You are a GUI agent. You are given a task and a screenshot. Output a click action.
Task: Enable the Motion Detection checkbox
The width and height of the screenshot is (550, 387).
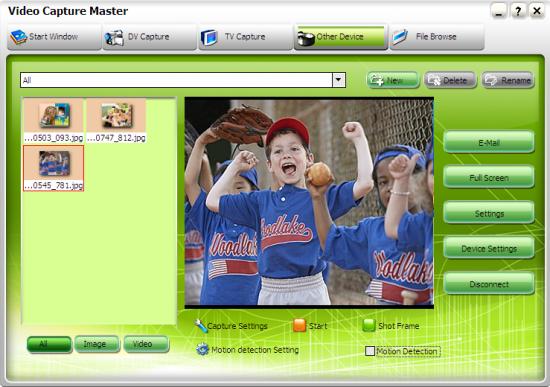click(370, 351)
